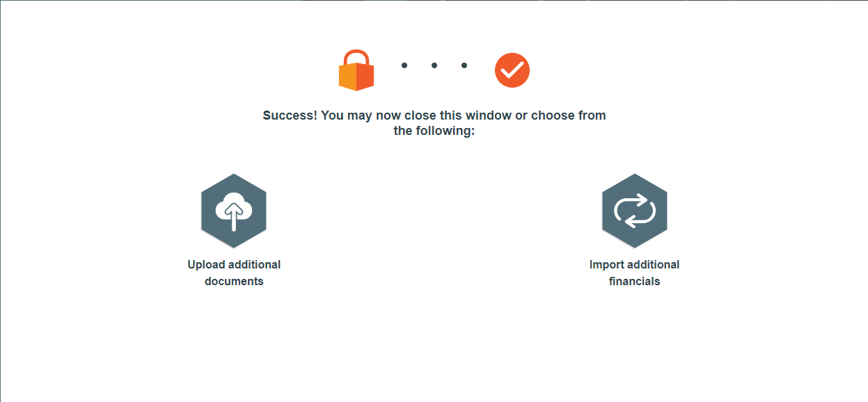Image resolution: width=868 pixels, height=402 pixels.
Task: Click "the following:" line of the message
Action: coord(434,131)
